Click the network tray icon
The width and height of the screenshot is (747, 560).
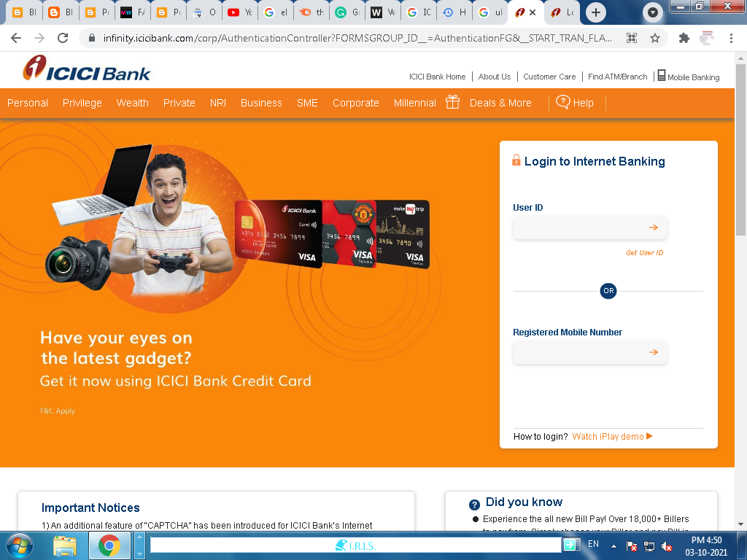click(649, 547)
